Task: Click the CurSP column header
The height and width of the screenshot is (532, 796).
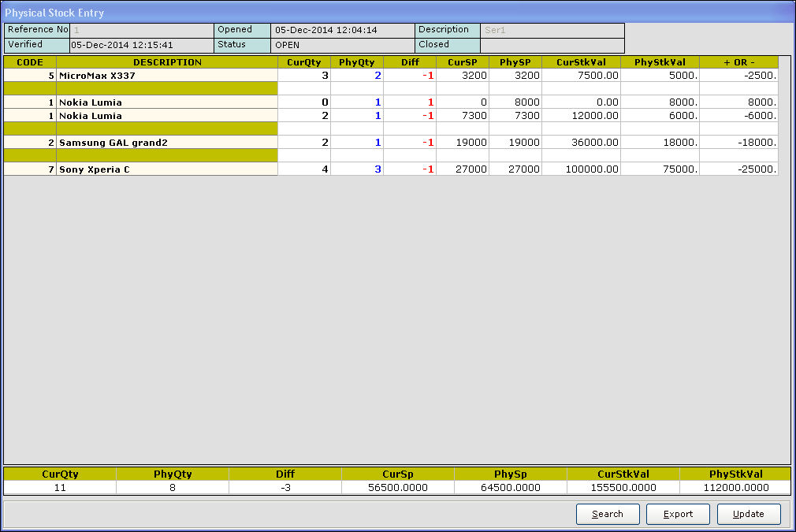Action: coord(463,62)
